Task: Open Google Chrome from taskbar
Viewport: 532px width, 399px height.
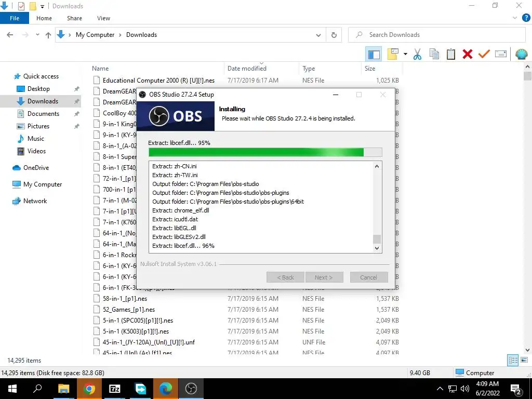Action: click(x=89, y=389)
